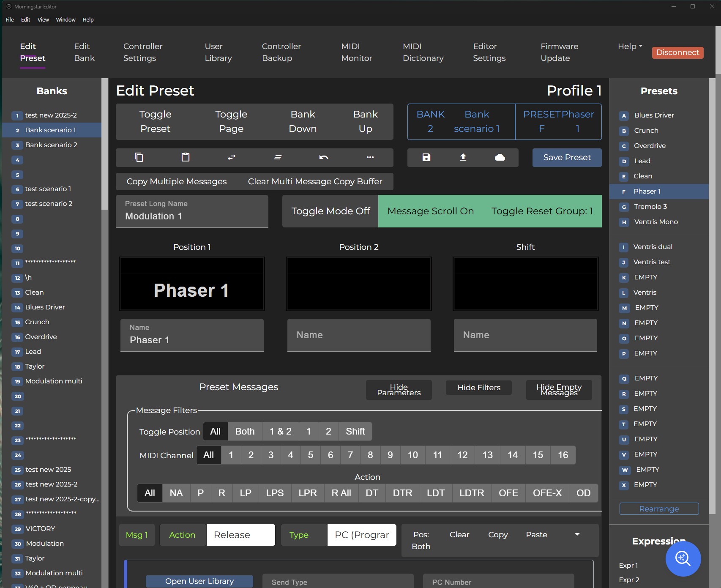Select the Shift toggle position filter

tap(355, 431)
